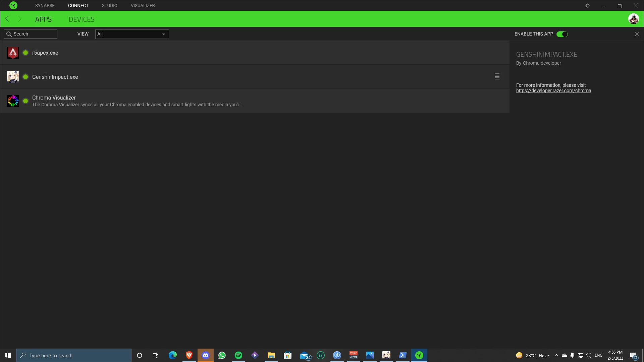644x362 pixels.
Task: Toggle r5apex.exe green status indicator
Action: pos(25,53)
